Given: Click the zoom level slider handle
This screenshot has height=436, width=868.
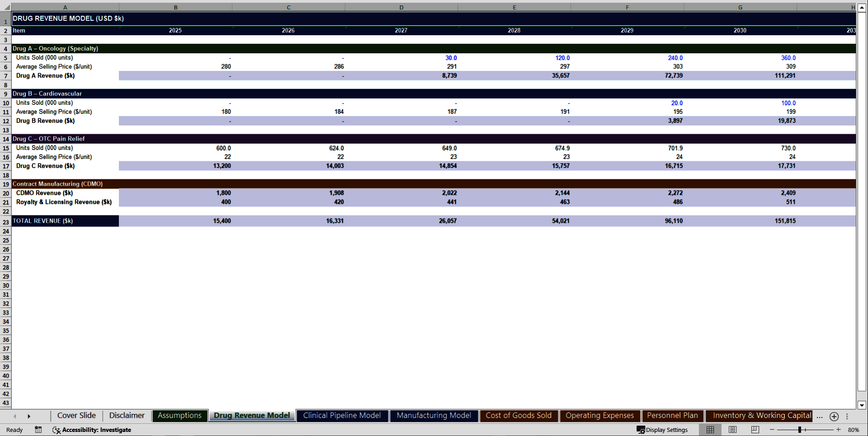Looking at the screenshot, I should 800,430.
